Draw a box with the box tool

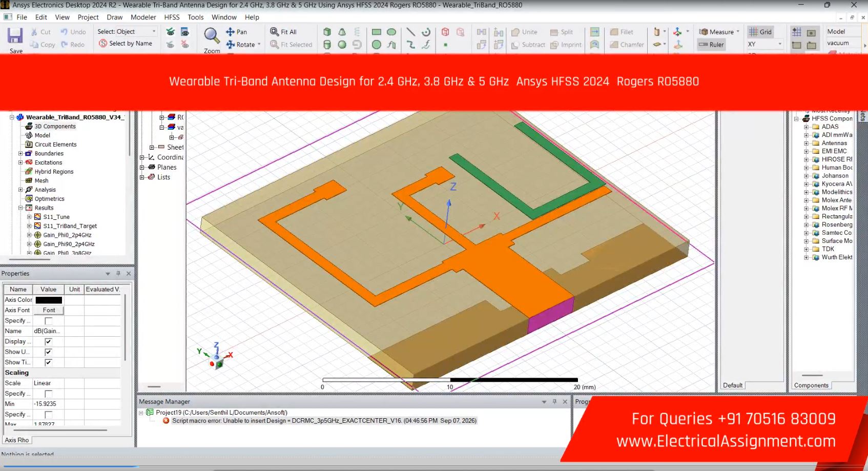pyautogui.click(x=327, y=32)
